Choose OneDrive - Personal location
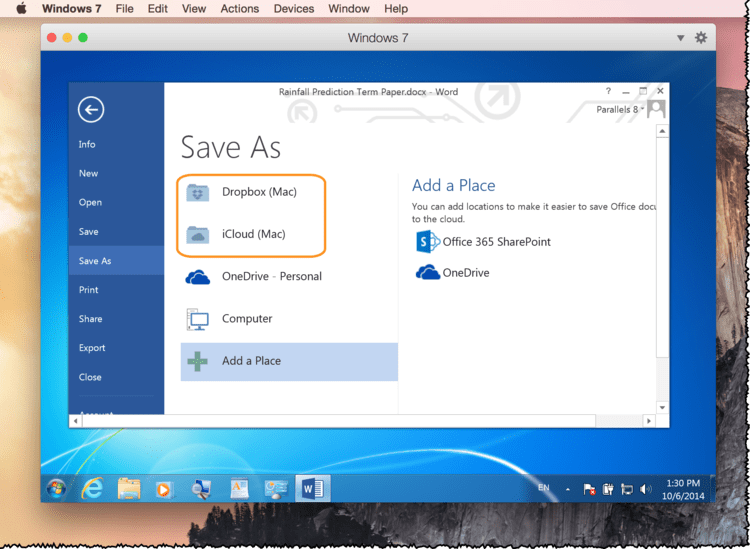 click(289, 276)
